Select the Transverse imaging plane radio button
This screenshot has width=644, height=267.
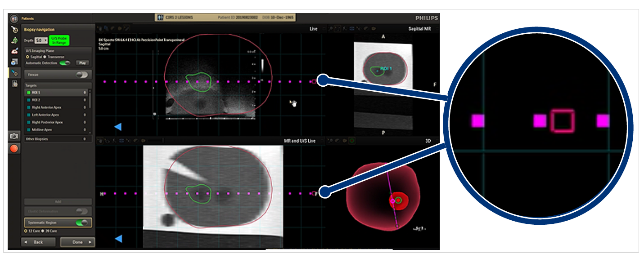click(x=45, y=57)
